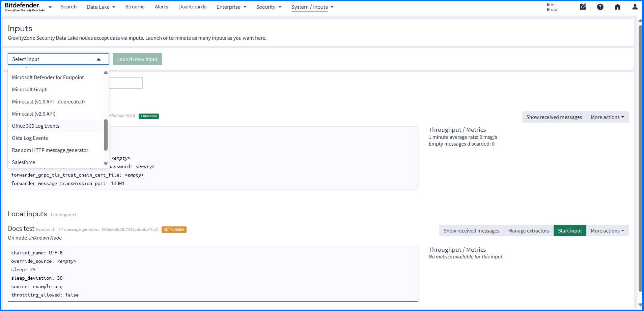Click Manage extractors for Docs test

[528, 230]
